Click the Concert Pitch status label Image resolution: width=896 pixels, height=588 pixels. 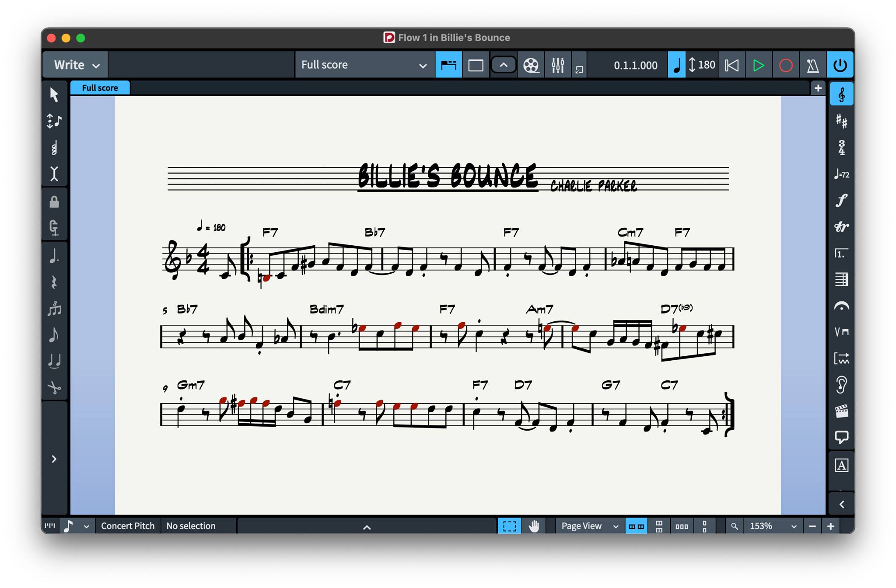(x=128, y=526)
